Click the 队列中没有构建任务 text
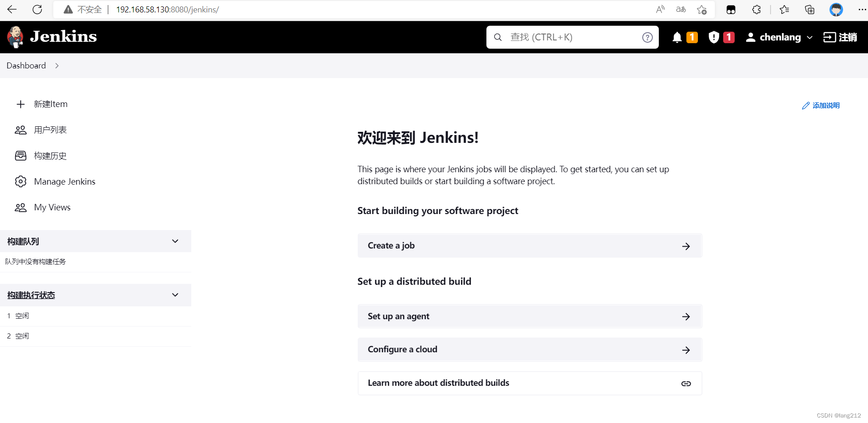This screenshot has height=423, width=868. click(x=35, y=262)
